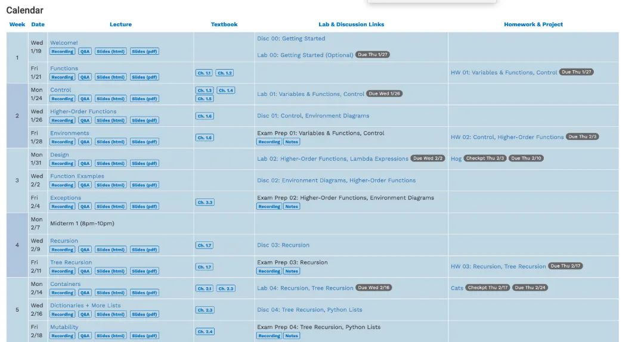
Task: Open Notes for Exam Prep 01
Action: [292, 142]
